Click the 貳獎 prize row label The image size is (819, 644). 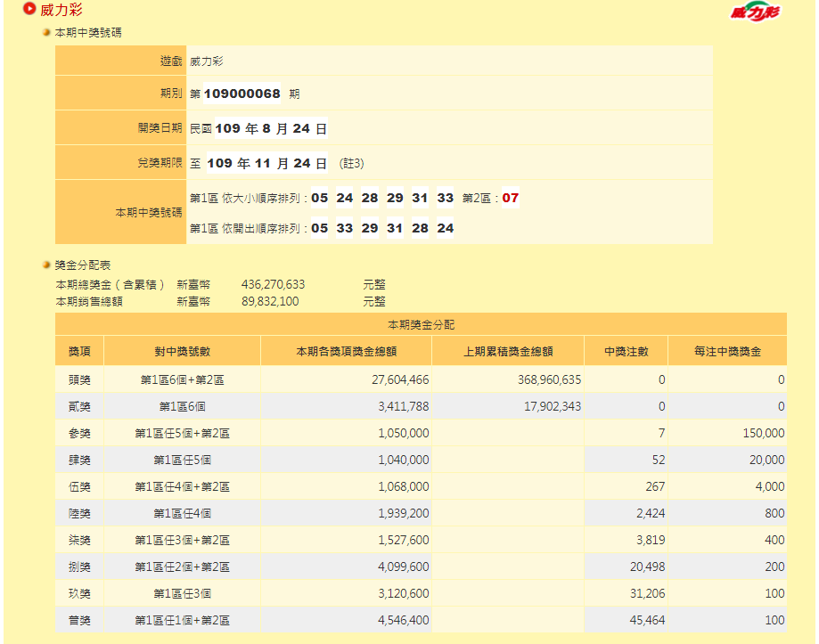(x=79, y=406)
